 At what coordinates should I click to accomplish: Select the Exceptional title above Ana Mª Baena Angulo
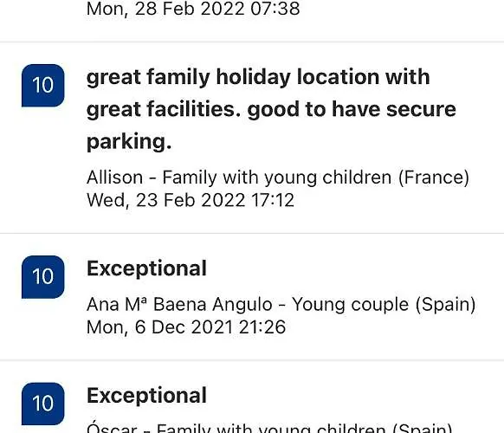tap(146, 268)
